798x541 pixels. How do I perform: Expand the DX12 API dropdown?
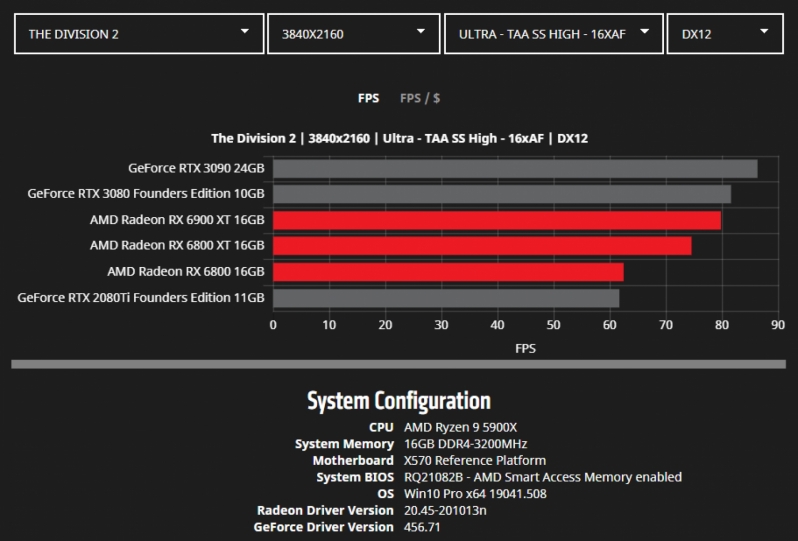coord(724,33)
